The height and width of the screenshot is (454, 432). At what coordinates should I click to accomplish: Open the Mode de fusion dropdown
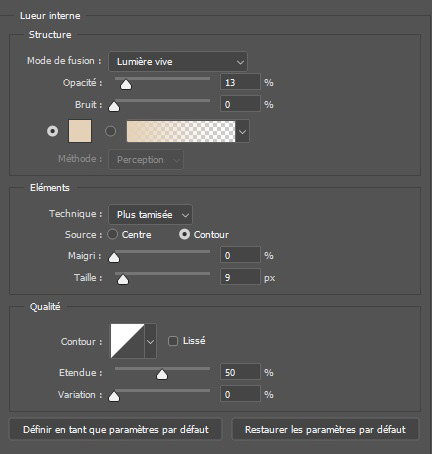(178, 61)
